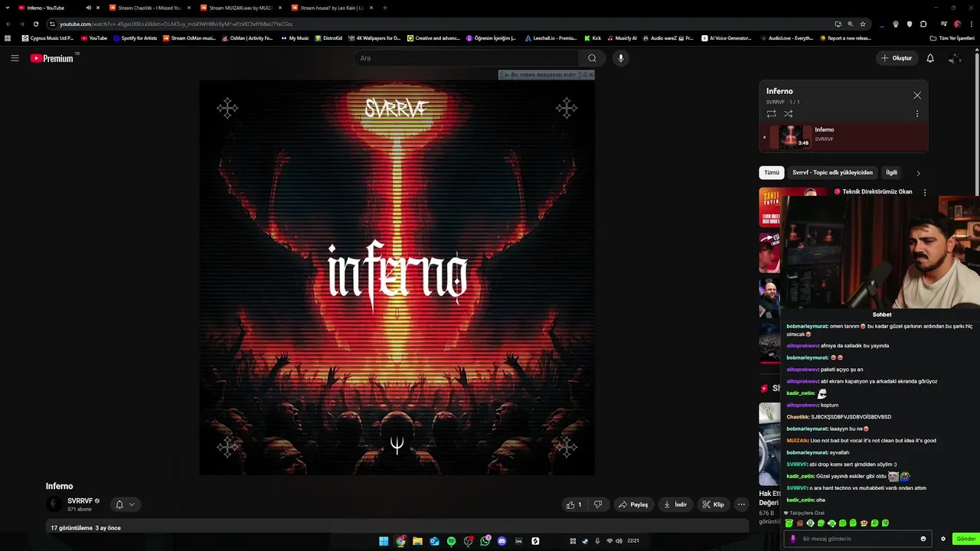Dislike the Inferno video
The image size is (980, 551).
click(598, 504)
